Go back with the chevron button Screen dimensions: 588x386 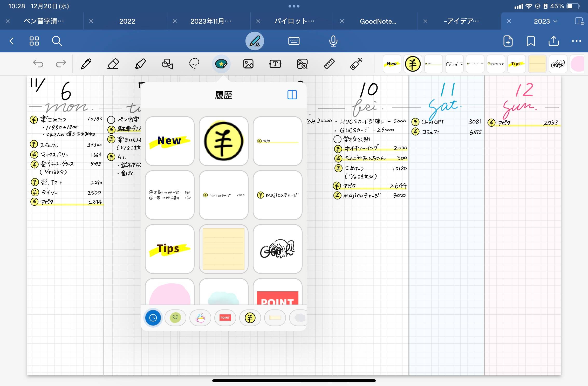[x=11, y=41]
